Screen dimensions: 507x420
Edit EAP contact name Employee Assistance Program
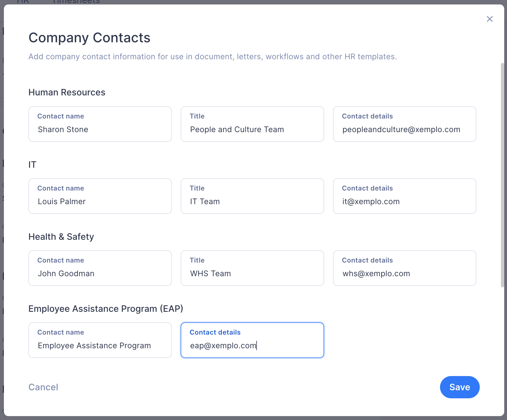100,340
